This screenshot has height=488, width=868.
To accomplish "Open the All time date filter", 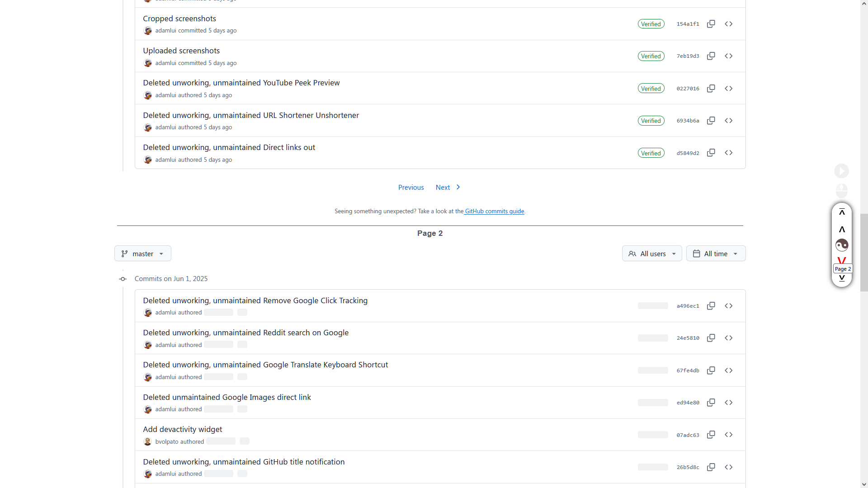I will tap(716, 254).
